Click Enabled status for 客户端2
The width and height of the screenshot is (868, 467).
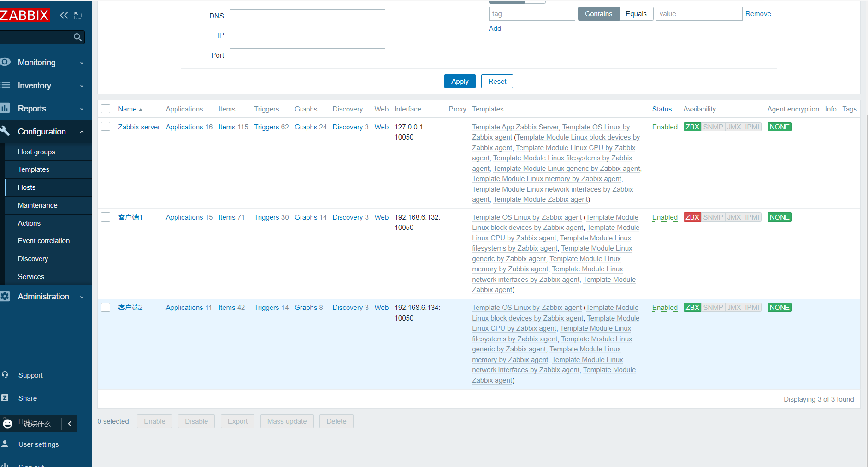[665, 308]
